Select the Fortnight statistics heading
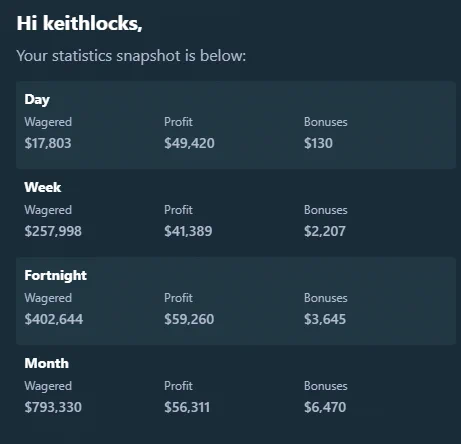Screen dimensions: 461x444 [55, 276]
